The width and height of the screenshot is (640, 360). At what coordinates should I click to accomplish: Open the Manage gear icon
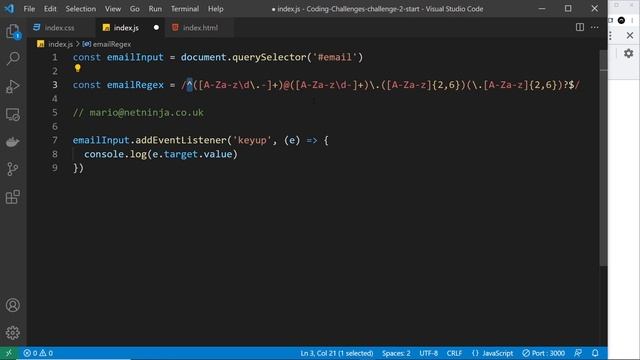(x=13, y=333)
